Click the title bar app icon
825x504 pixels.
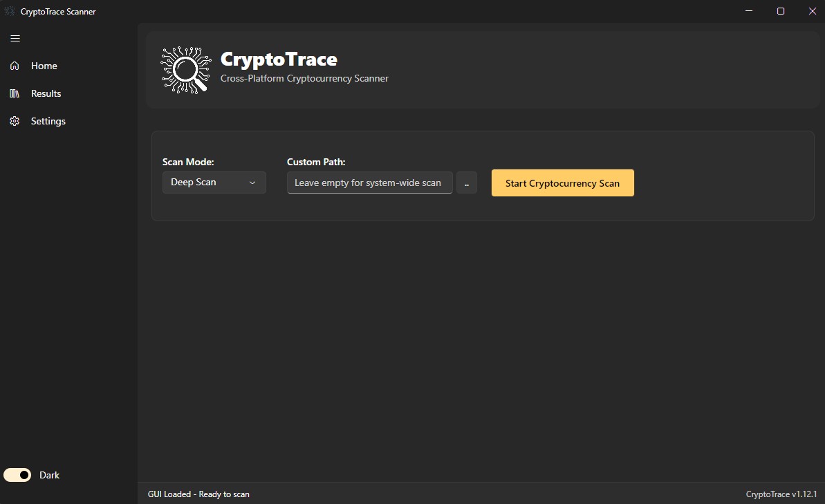10,11
